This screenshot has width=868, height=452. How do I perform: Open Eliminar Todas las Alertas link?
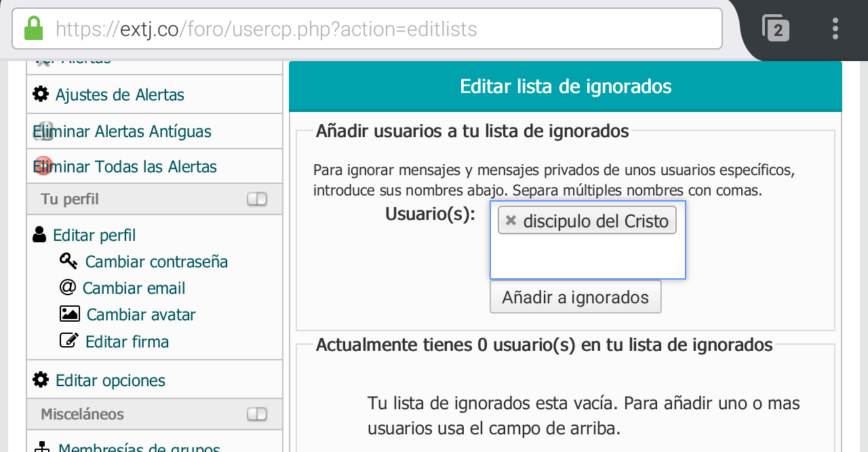[125, 166]
